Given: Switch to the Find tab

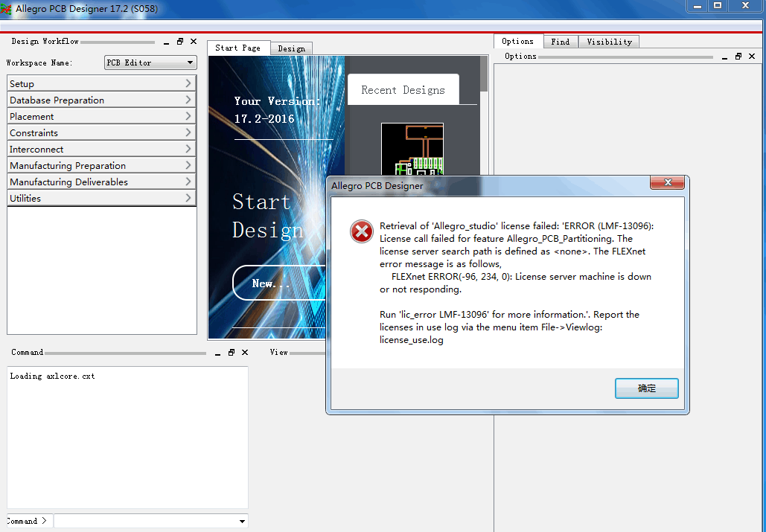Looking at the screenshot, I should pos(561,42).
